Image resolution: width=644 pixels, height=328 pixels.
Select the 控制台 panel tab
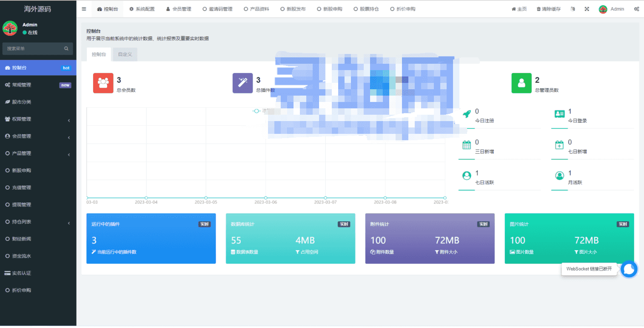99,54
